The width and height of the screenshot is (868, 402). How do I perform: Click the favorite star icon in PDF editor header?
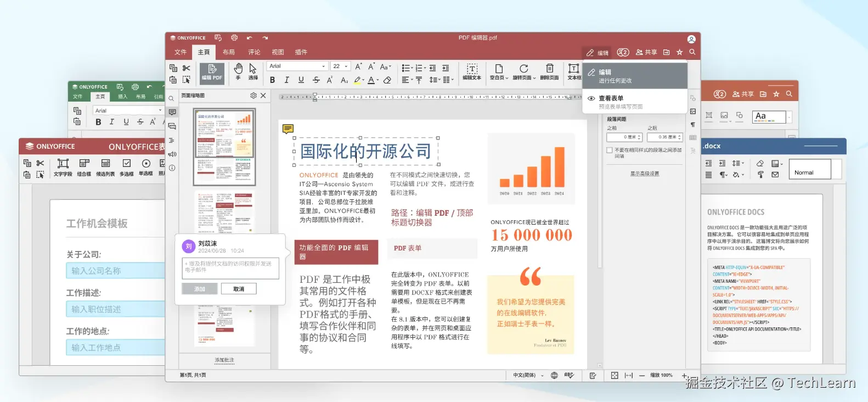click(x=680, y=52)
